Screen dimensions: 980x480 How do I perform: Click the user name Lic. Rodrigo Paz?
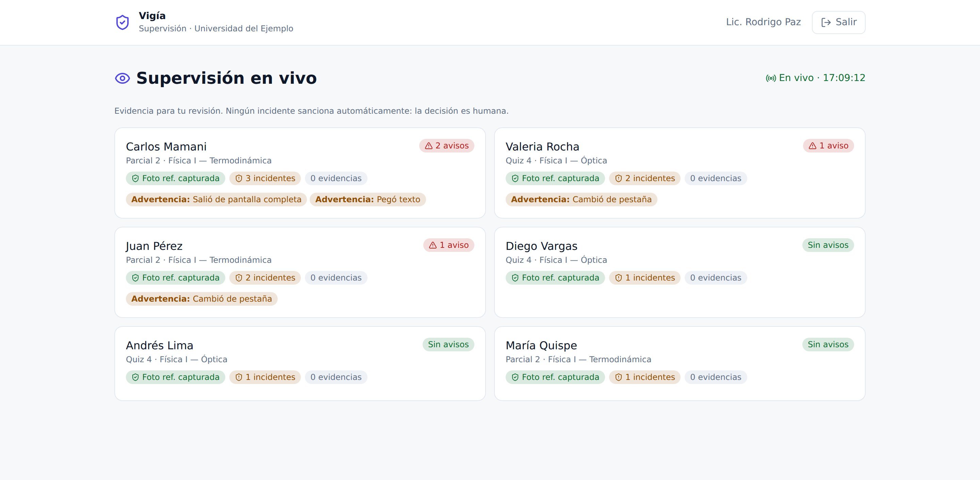[x=763, y=22]
